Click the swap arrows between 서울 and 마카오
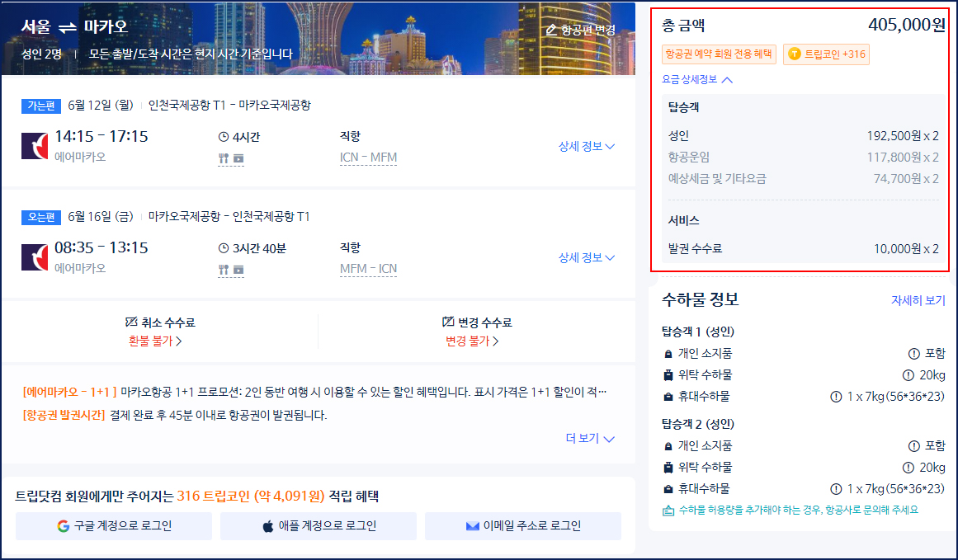 click(x=68, y=27)
